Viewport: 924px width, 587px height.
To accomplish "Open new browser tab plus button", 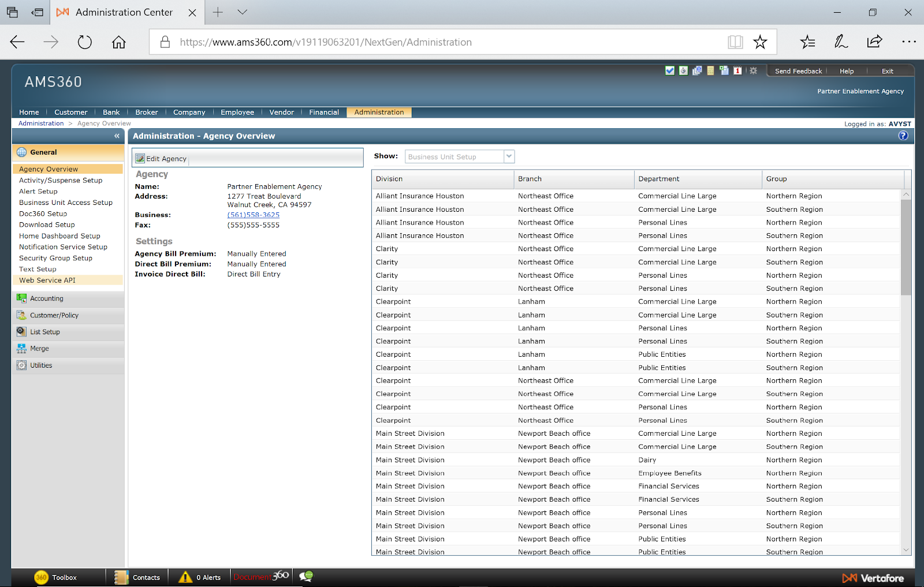I will pyautogui.click(x=218, y=12).
